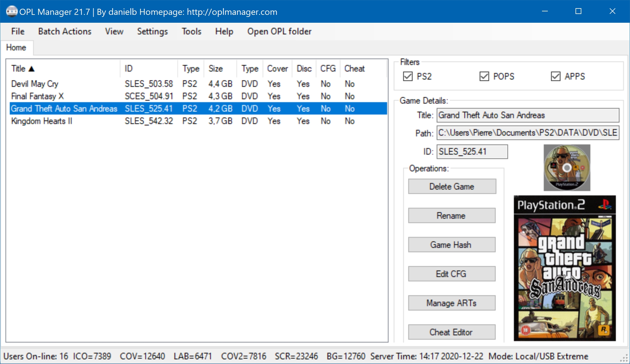Open the Batch Actions menu
Viewport: 630px width, 364px height.
65,31
